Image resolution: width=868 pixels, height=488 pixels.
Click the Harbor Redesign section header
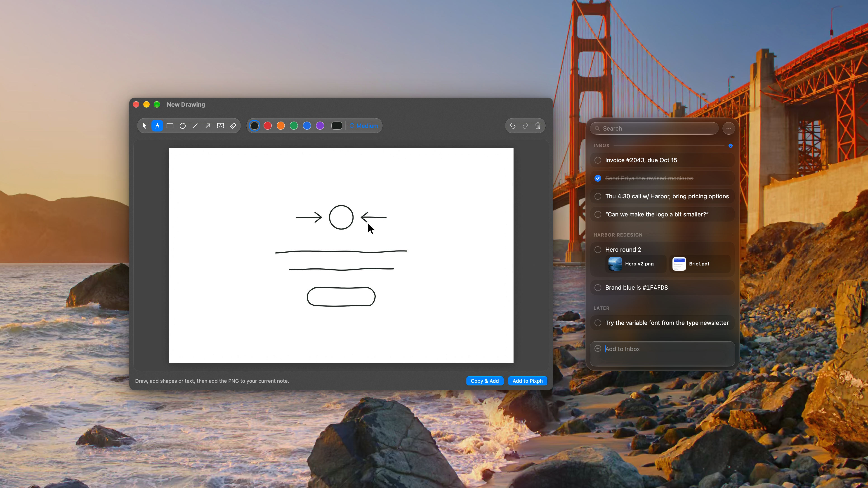[618, 235]
